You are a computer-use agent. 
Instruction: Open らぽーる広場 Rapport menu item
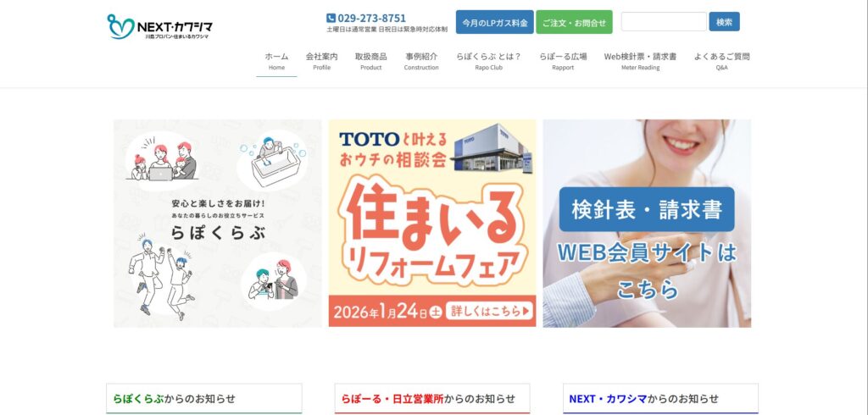(x=563, y=61)
